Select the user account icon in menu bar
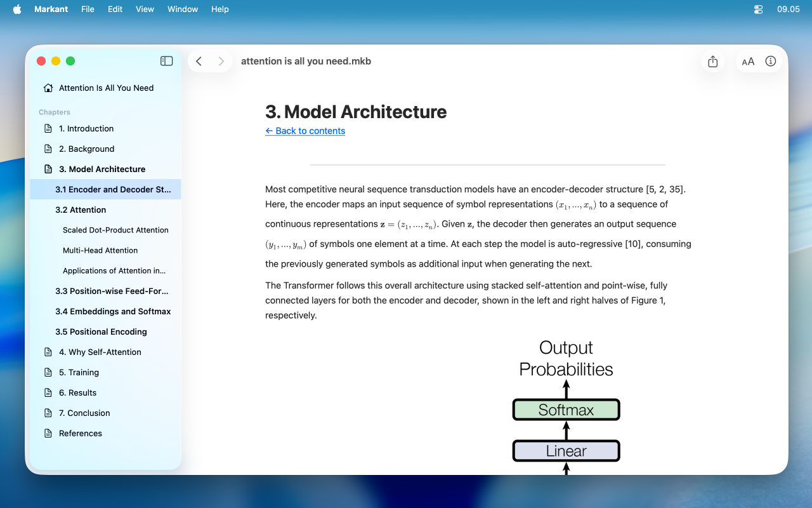This screenshot has width=812, height=508. click(x=758, y=9)
